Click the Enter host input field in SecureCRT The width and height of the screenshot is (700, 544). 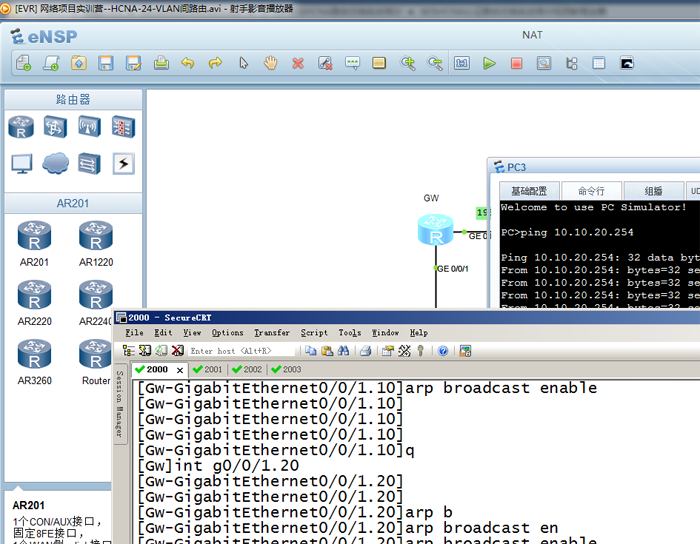click(242, 351)
